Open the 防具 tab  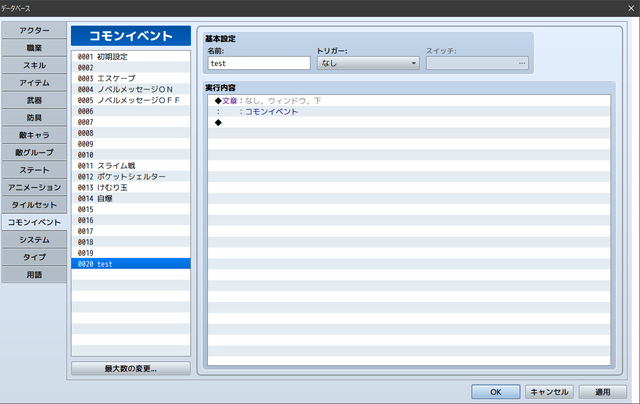pyautogui.click(x=34, y=118)
